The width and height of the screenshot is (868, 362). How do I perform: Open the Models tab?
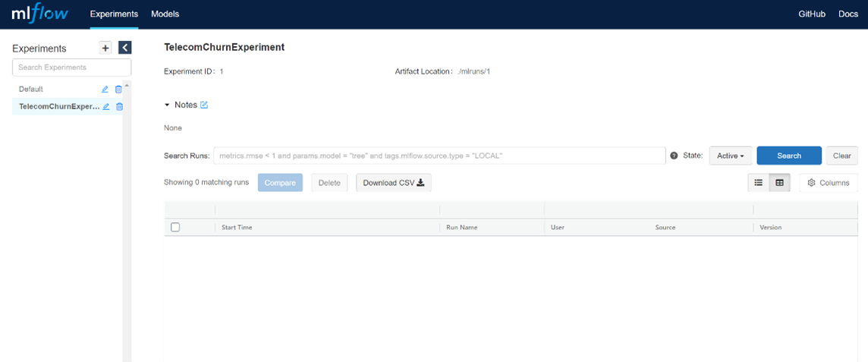[x=165, y=14]
